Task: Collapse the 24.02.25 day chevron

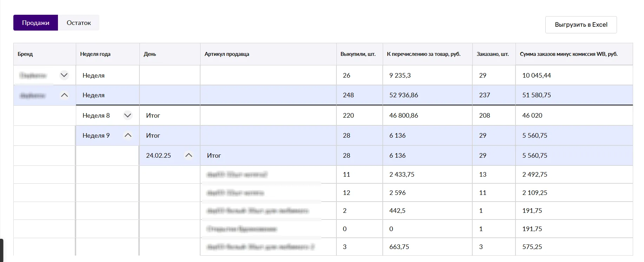Action: point(189,156)
